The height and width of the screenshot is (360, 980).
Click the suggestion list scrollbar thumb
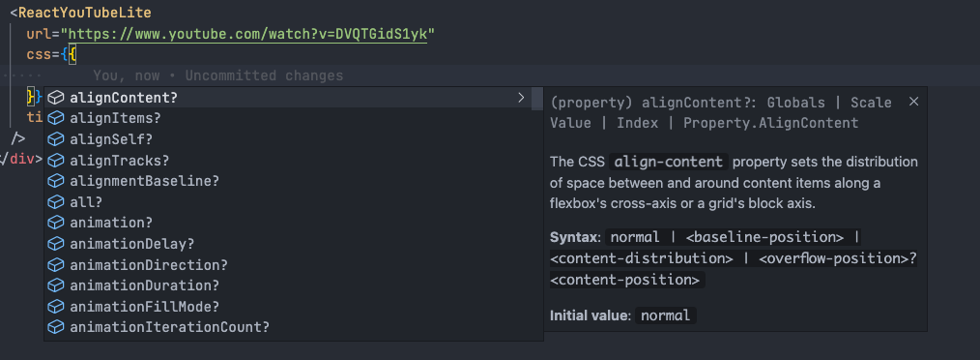point(537,99)
